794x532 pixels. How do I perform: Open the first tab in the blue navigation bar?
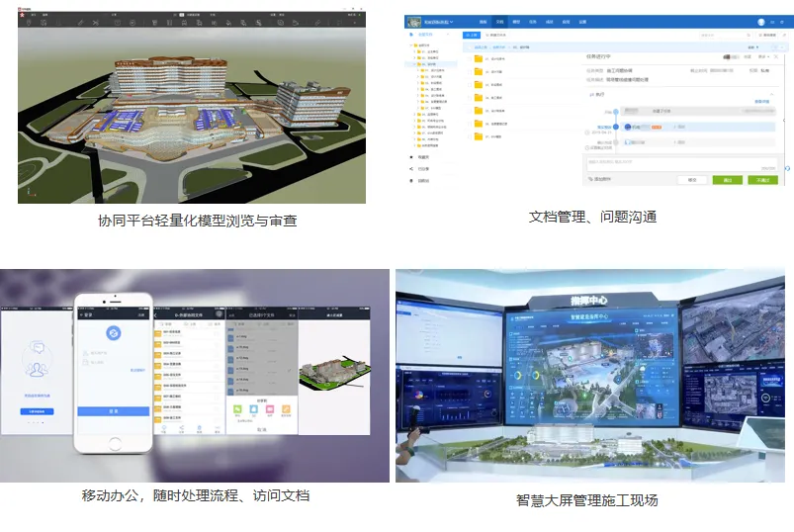click(x=484, y=22)
